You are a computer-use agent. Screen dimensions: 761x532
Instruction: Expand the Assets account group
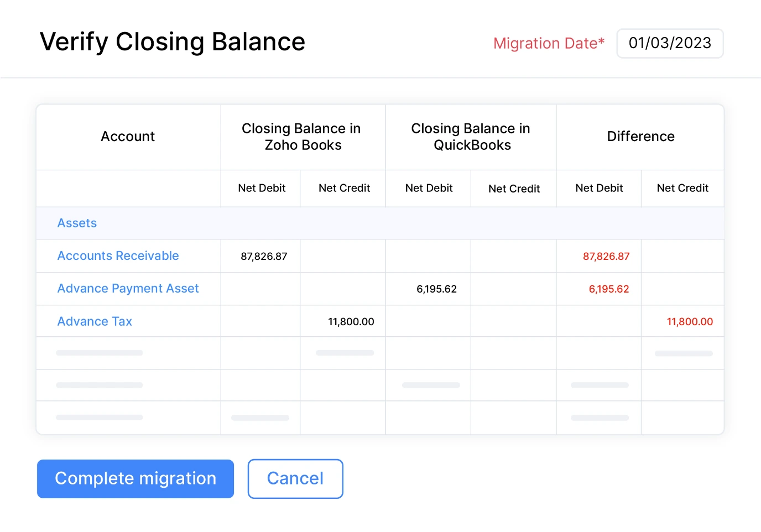click(77, 223)
